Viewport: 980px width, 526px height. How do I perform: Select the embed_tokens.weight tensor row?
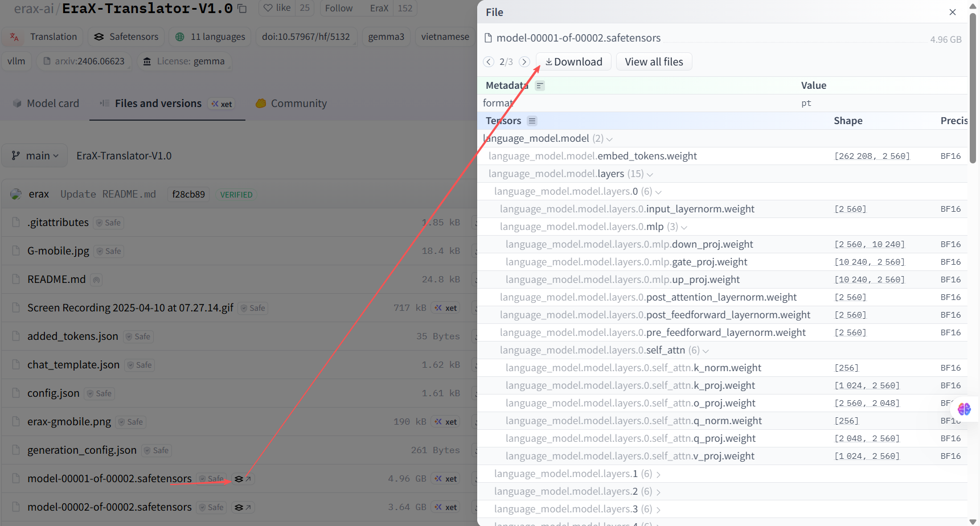[722, 156]
